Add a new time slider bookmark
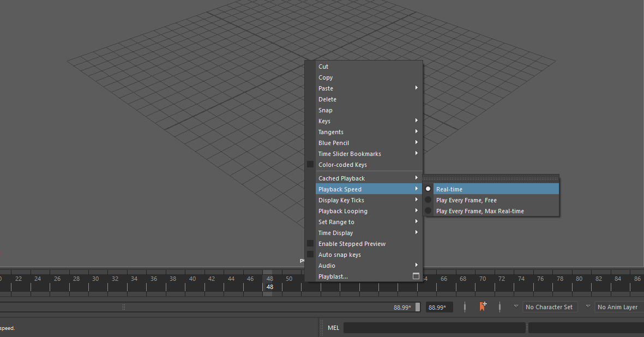Screen dimensions: 644x337 [483, 306]
